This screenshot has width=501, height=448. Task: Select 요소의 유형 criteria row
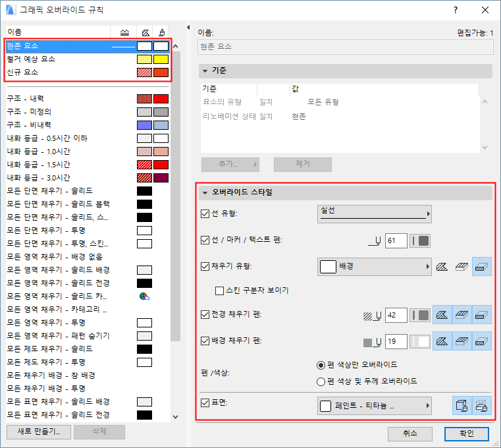click(x=340, y=102)
